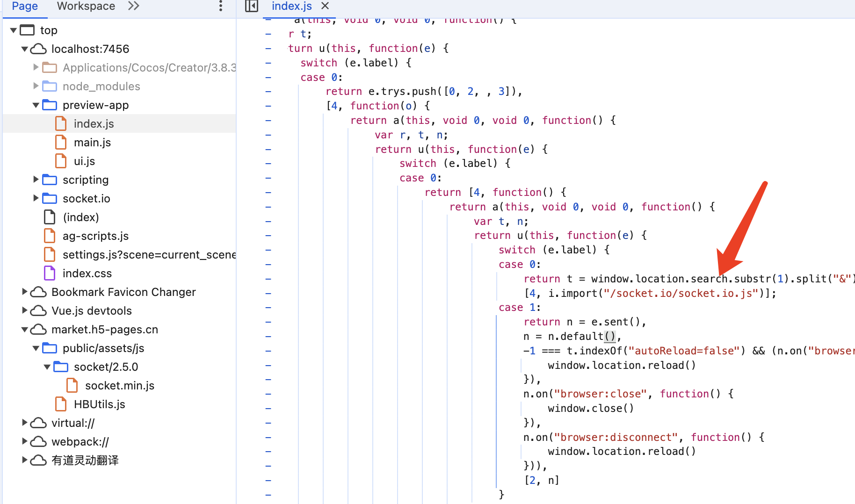Click the gutter dash beside 'case 1:'
This screenshot has height=504, width=855.
pos(268,308)
